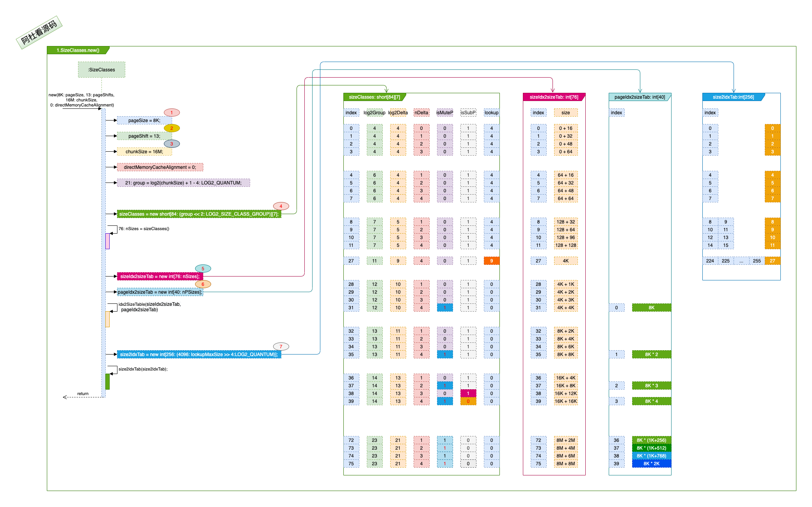Image resolution: width=812 pixels, height=507 pixels.
Task: Select the index header in pageIdx2sizeTab table
Action: 617,113
